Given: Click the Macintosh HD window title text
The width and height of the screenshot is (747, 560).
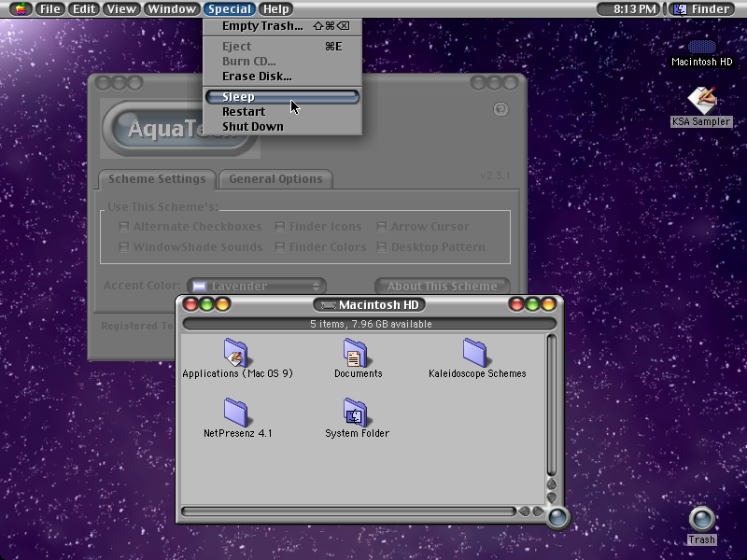Looking at the screenshot, I should [379, 305].
